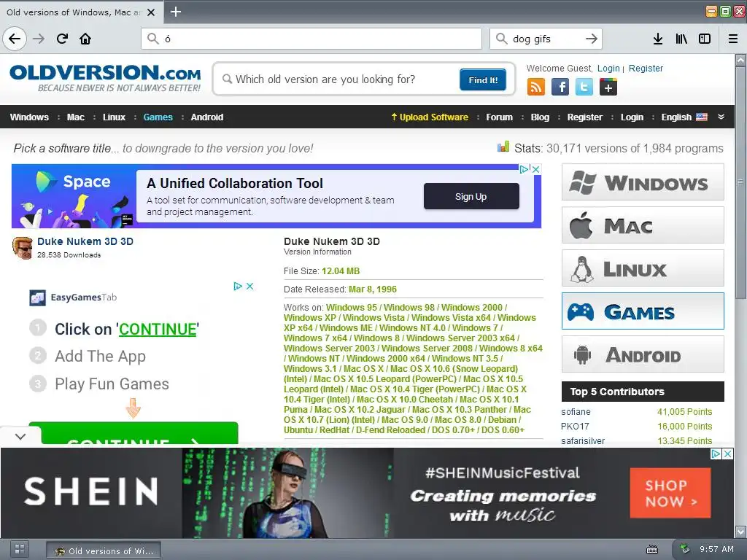Open contributor sofiane's profile
This screenshot has width=747, height=560.
point(576,412)
